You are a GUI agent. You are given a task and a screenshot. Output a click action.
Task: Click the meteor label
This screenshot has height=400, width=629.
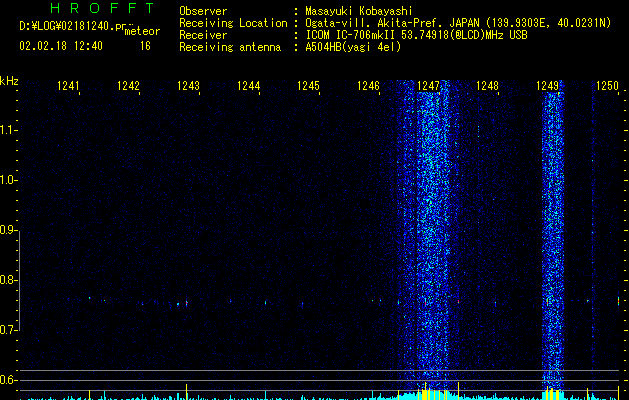click(x=142, y=31)
